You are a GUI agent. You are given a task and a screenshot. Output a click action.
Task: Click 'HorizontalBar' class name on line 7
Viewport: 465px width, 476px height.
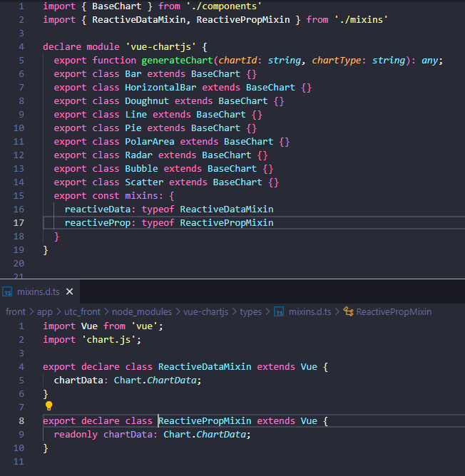[160, 88]
